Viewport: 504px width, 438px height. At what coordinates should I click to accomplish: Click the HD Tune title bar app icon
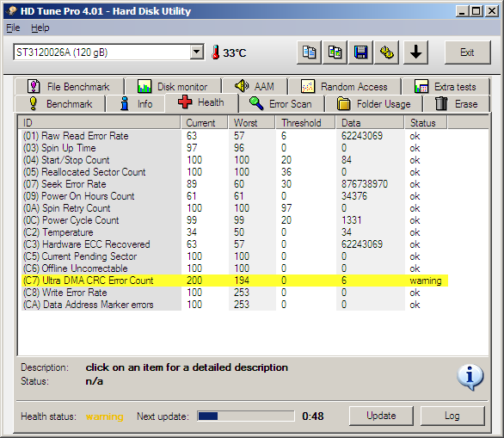click(x=11, y=11)
